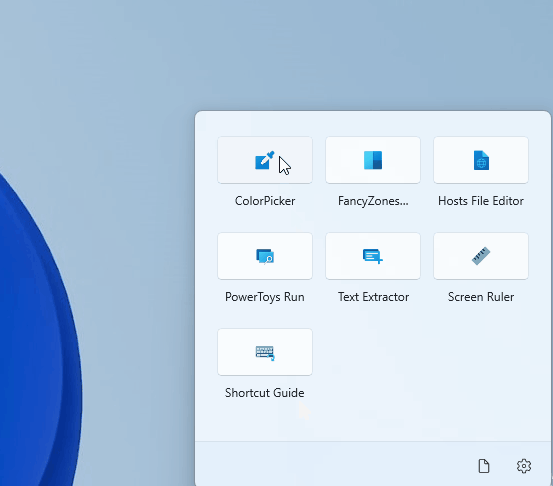Select the Text Extractor label
This screenshot has height=486, width=553.
coord(373,297)
